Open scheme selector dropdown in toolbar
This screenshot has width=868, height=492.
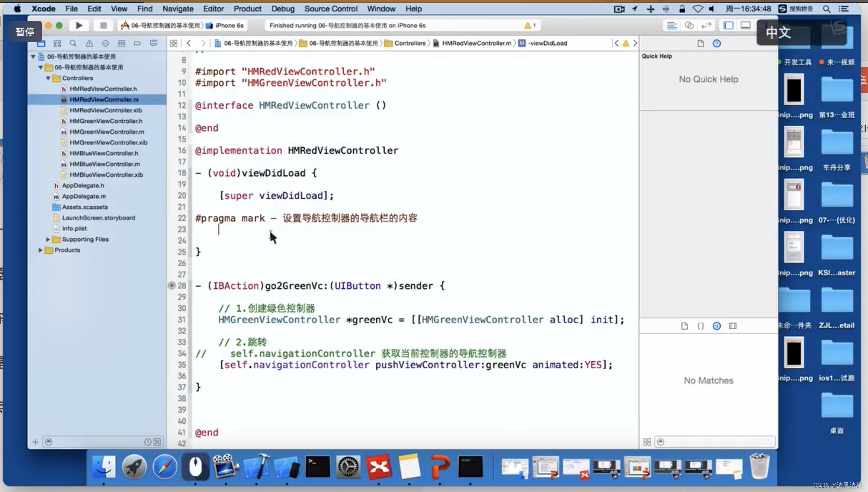coord(161,25)
